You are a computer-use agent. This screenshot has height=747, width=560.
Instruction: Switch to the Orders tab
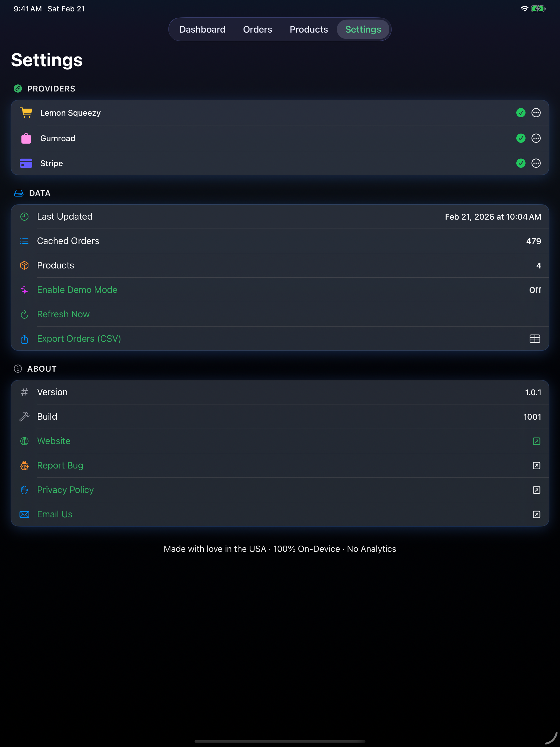257,29
